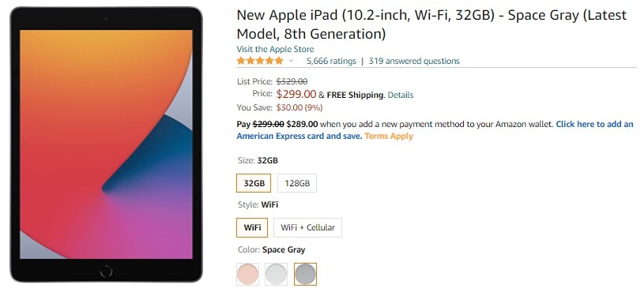Pick the Space Gray color swatch
Screen dimensions: 644x292
305,274
